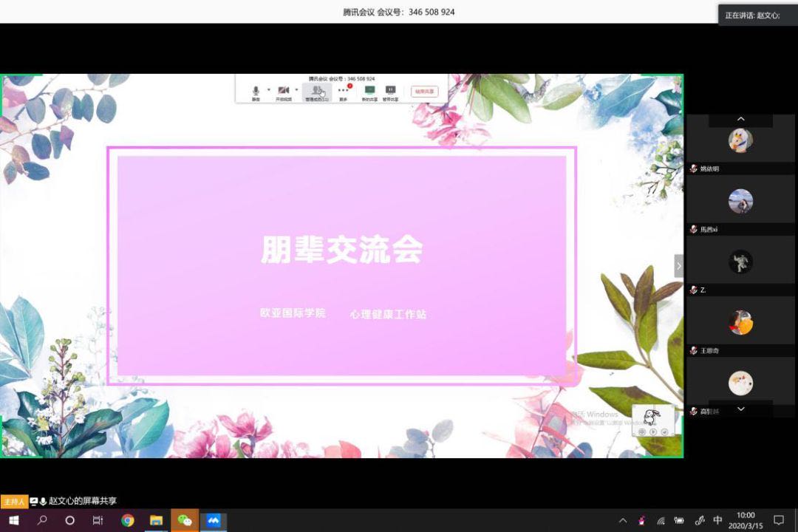The height and width of the screenshot is (532, 798).
Task: Open Tencent Meeting app in taskbar
Action: pos(214,520)
